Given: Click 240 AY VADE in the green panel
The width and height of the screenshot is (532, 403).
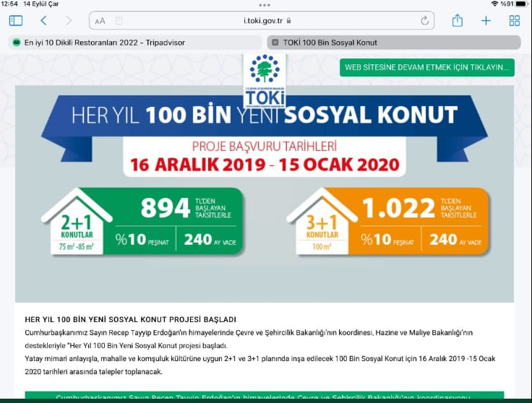Looking at the screenshot, I should coord(210,240).
